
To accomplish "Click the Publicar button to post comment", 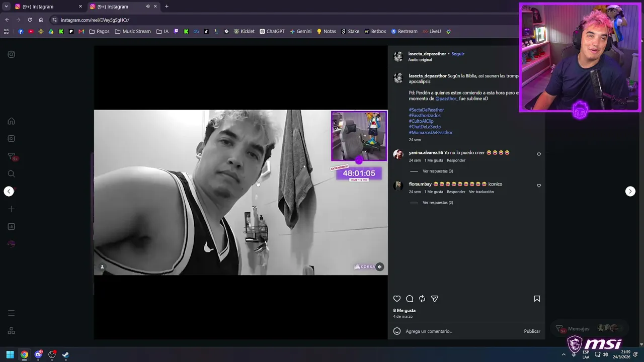I will pos(532,331).
